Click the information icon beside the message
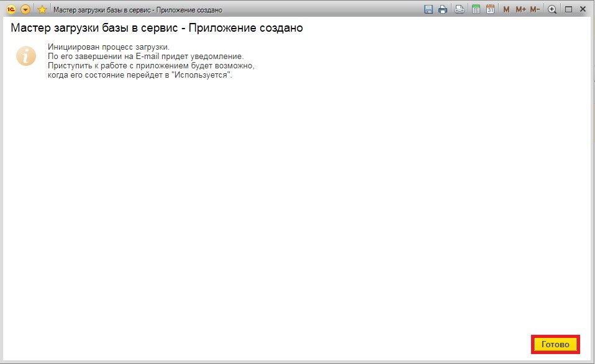The width and height of the screenshot is (595, 364). [x=25, y=55]
